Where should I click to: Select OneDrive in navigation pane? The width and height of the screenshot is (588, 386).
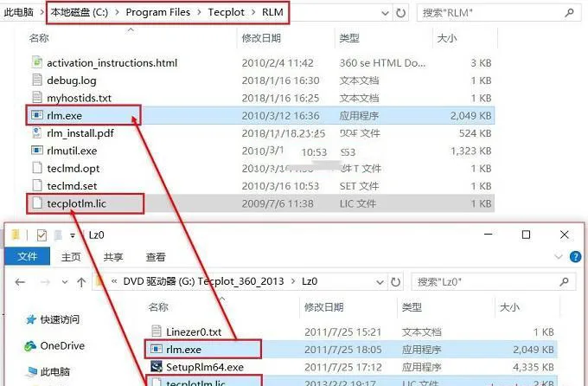tap(62, 346)
